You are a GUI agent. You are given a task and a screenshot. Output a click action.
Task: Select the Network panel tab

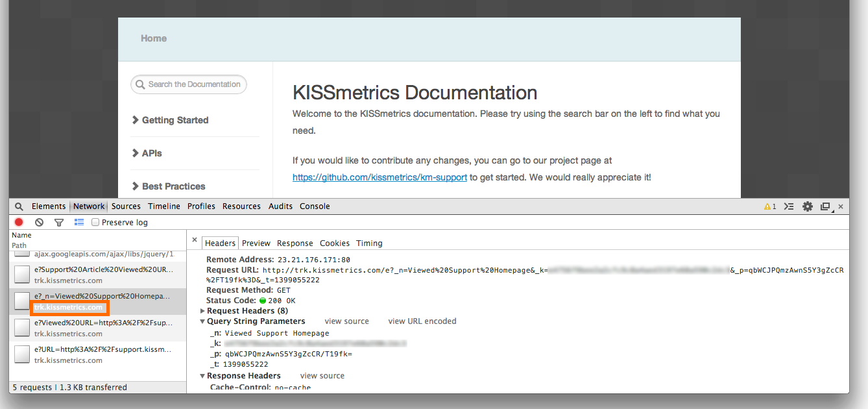[x=89, y=206]
